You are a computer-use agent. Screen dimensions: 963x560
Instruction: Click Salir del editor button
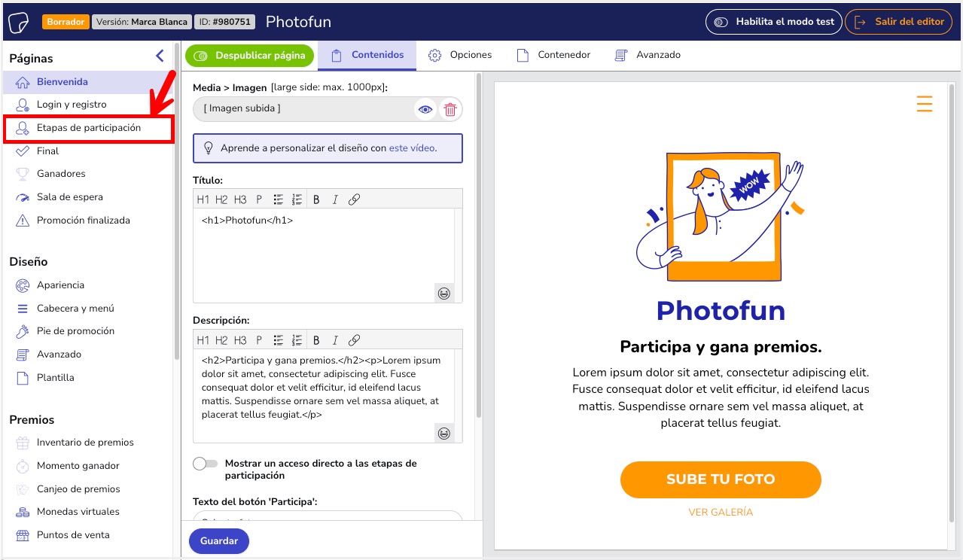click(899, 22)
